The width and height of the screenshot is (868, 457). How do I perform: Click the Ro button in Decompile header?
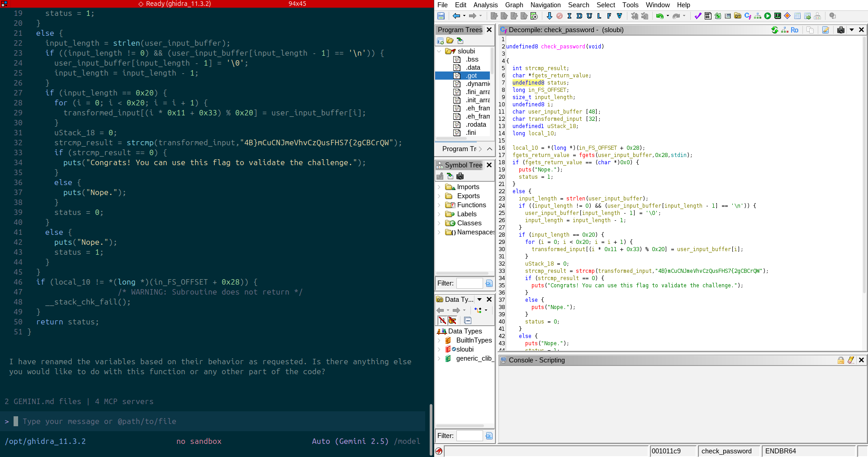coord(794,30)
